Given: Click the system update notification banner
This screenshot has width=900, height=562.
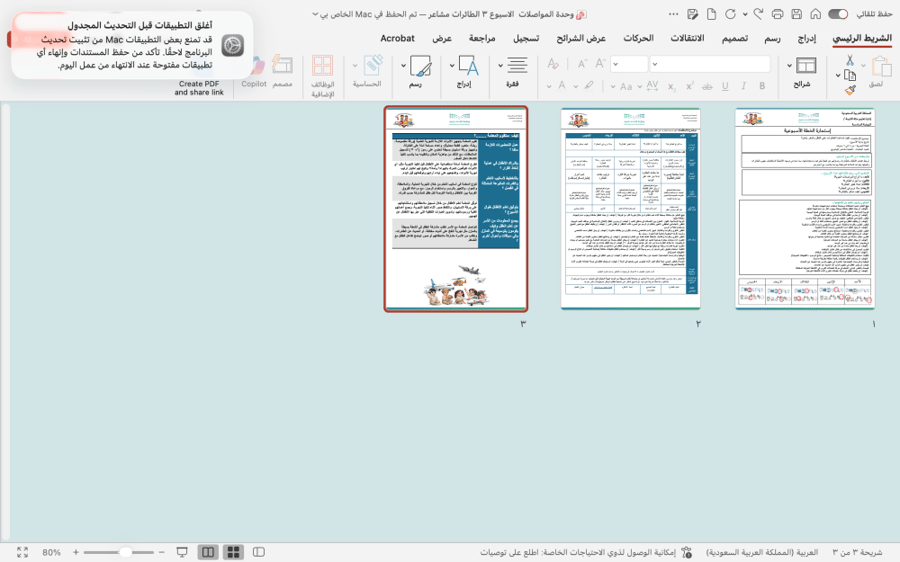Looking at the screenshot, I should click(x=132, y=45).
